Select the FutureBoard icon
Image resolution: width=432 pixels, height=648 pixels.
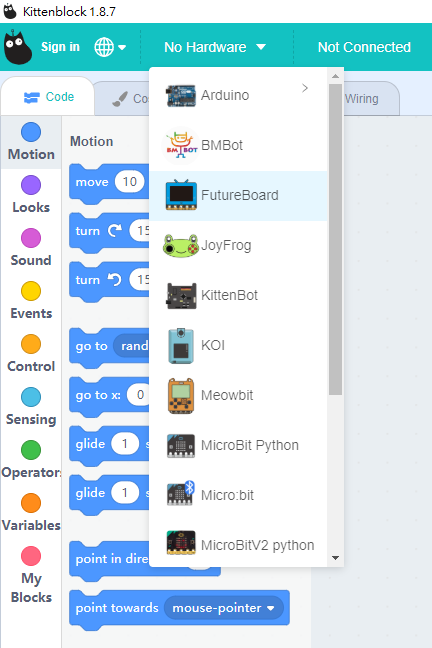tap(181, 195)
